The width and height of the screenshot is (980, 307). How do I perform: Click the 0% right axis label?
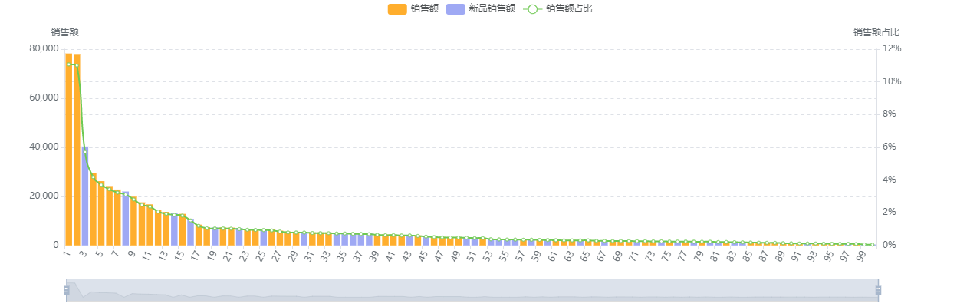pyautogui.click(x=890, y=245)
